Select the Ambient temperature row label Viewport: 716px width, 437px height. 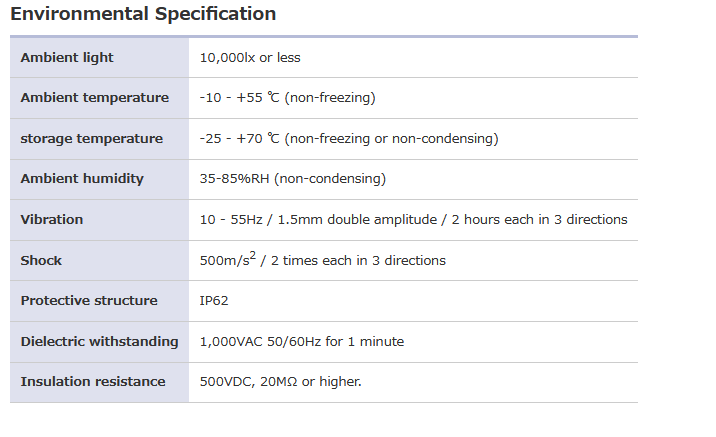pyautogui.click(x=95, y=98)
